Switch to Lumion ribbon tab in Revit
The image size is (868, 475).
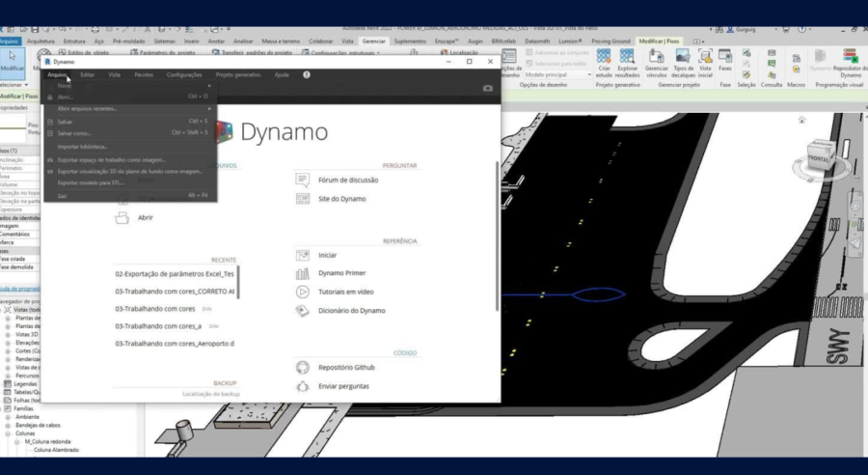[x=570, y=42]
